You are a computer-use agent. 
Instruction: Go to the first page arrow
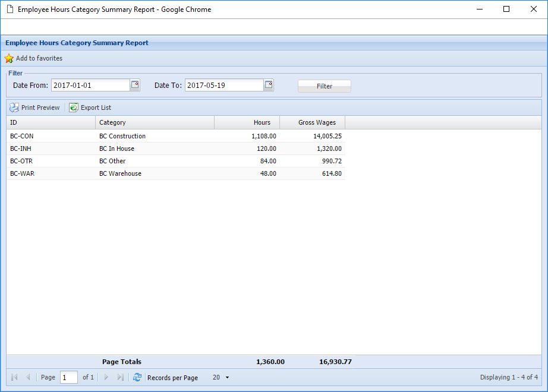click(14, 377)
